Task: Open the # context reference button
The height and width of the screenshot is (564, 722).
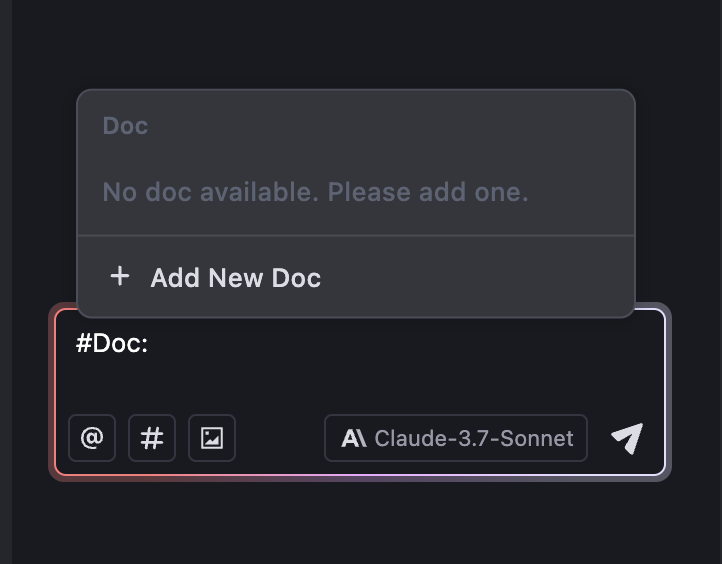Action: [x=152, y=438]
